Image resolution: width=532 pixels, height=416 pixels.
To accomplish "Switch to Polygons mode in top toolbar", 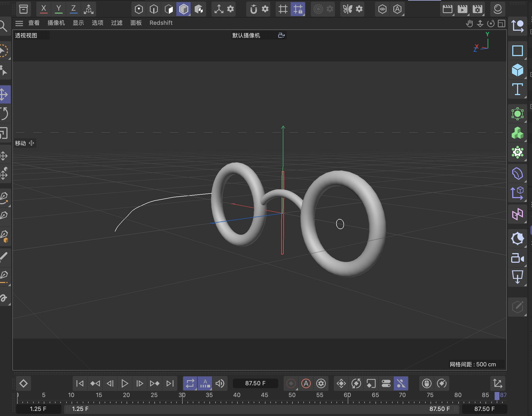I will [x=169, y=9].
